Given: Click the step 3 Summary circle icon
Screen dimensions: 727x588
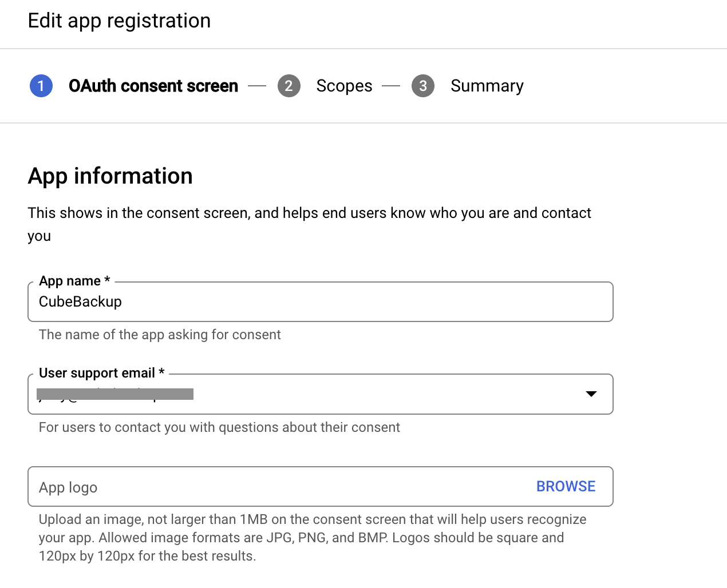Looking at the screenshot, I should click(x=423, y=86).
